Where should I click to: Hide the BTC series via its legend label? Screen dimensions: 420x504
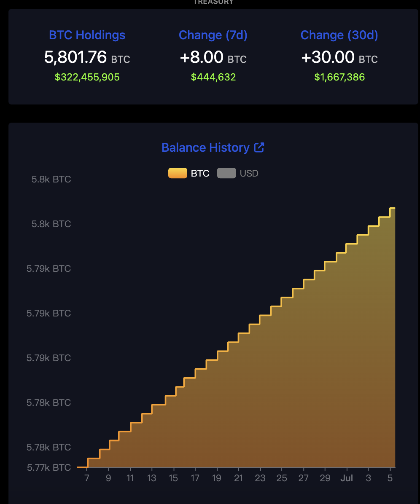point(200,173)
